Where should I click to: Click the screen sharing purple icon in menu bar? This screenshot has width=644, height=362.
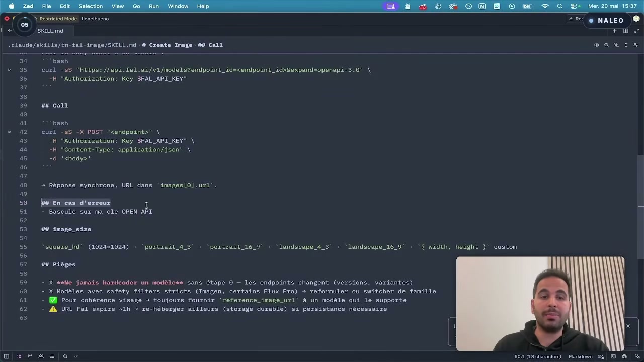(391, 6)
